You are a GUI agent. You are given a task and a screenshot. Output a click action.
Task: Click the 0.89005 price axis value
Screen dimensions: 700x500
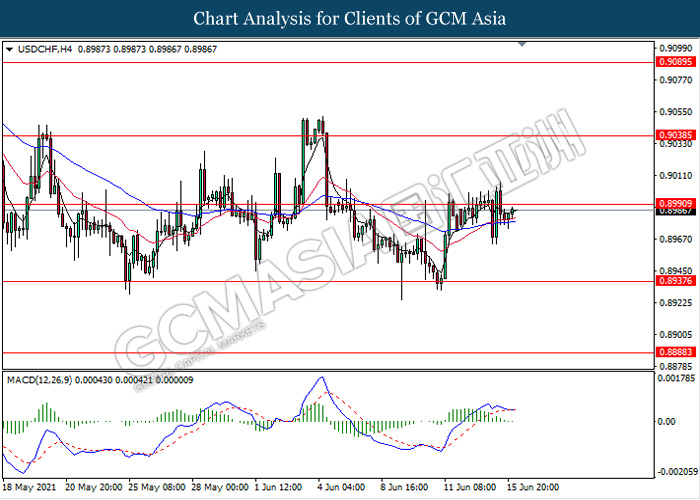point(676,334)
